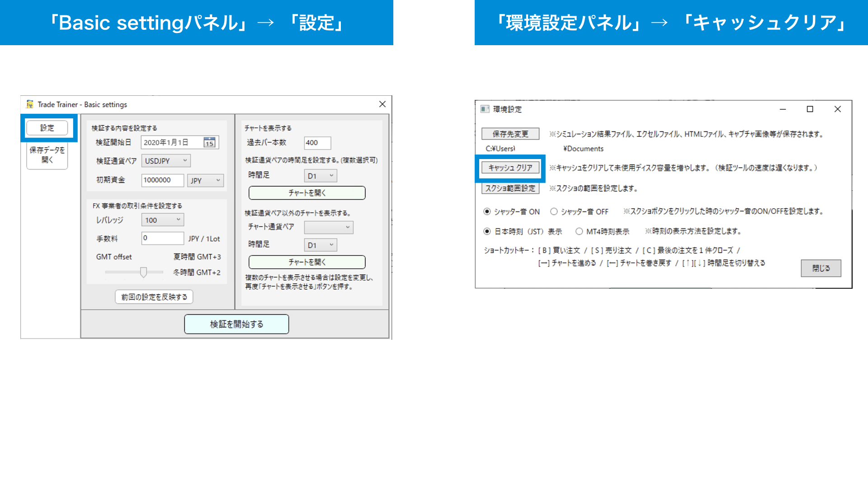The height and width of the screenshot is (488, 868).
Task: Close the Basic settings window
Action: (x=382, y=104)
